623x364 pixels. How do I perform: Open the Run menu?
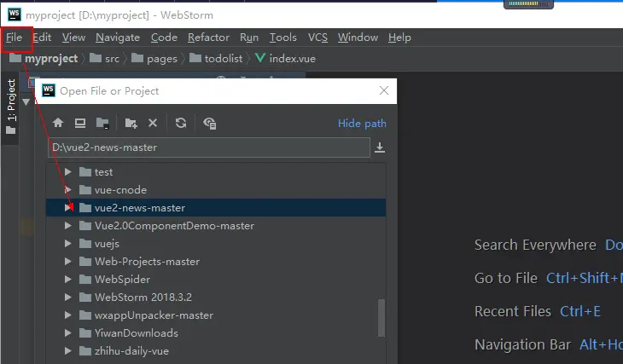pyautogui.click(x=249, y=38)
